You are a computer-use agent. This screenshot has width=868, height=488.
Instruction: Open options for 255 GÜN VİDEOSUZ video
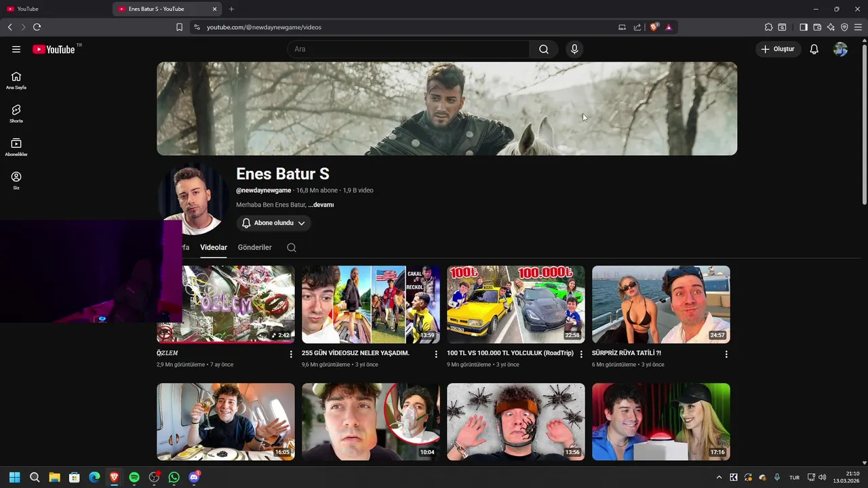436,354
